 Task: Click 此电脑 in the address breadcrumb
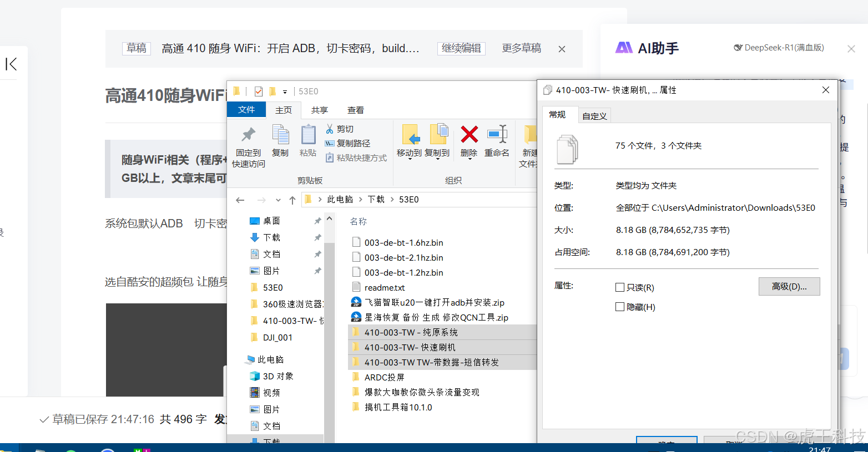coord(340,200)
